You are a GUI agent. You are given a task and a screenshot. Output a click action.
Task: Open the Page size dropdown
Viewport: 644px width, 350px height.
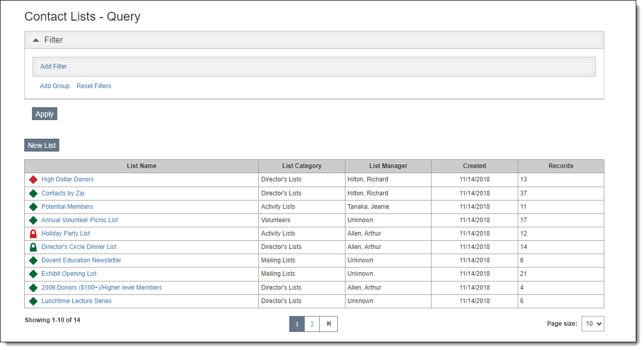pyautogui.click(x=592, y=324)
